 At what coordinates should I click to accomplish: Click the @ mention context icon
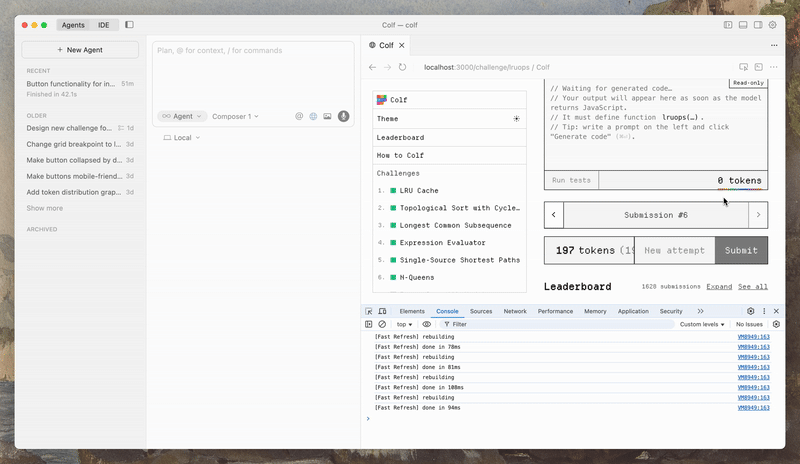click(299, 116)
